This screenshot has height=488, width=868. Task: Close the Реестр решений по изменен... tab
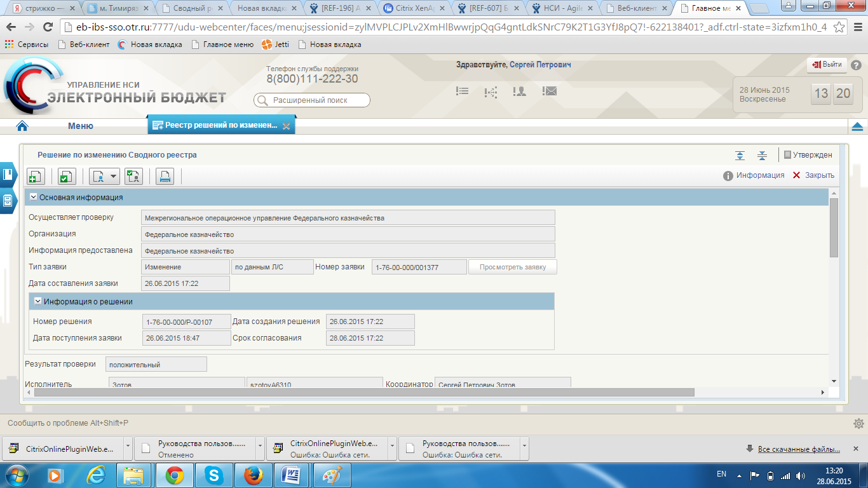(x=286, y=126)
